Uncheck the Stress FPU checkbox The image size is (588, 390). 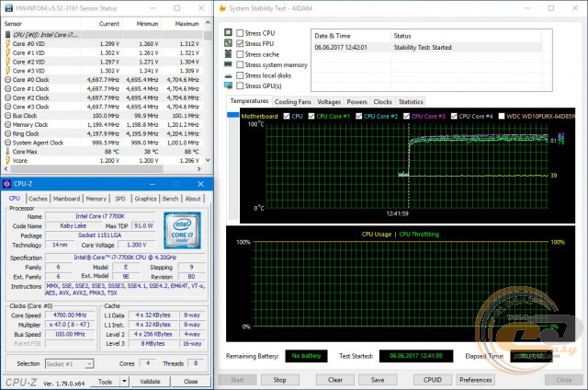240,43
